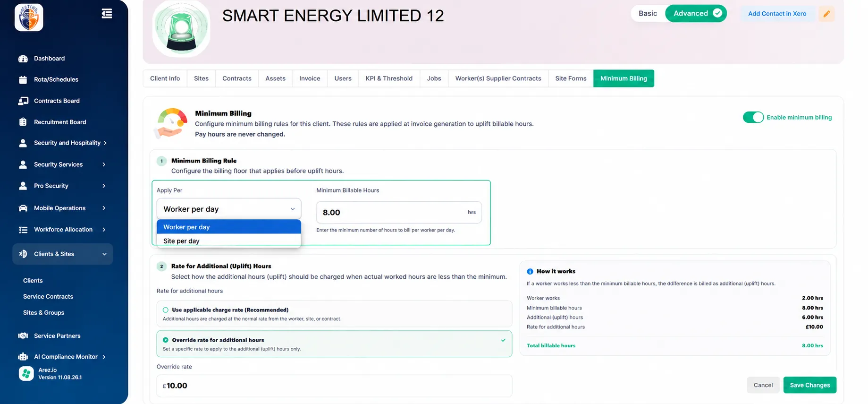Click the Service Partners handshake icon
868x404 pixels.
(23, 335)
